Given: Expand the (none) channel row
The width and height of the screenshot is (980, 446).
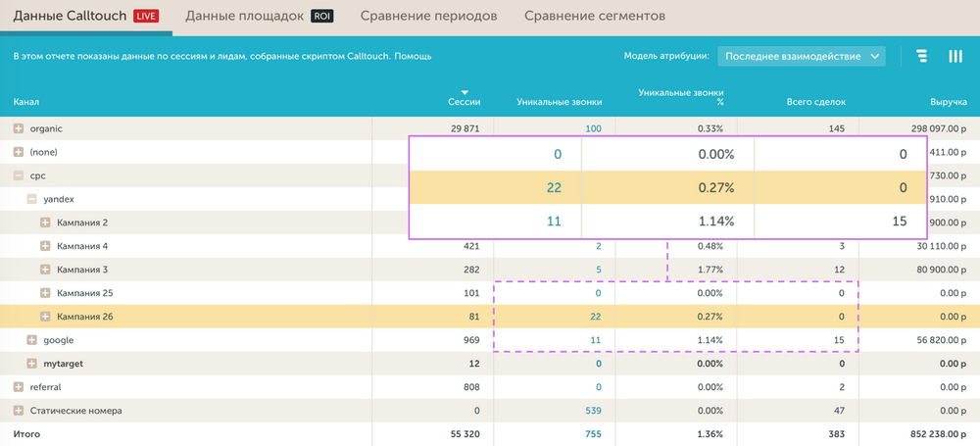Looking at the screenshot, I should (x=19, y=152).
